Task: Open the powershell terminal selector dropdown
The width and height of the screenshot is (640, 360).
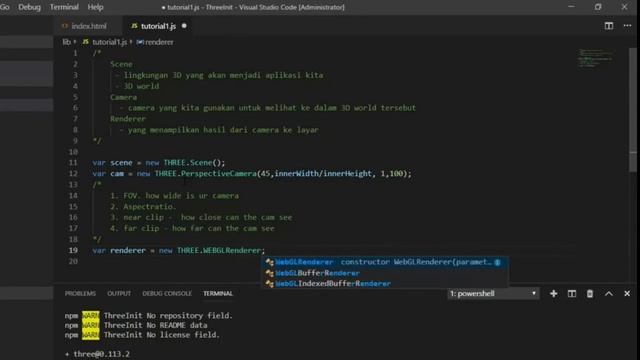Action: tap(493, 293)
